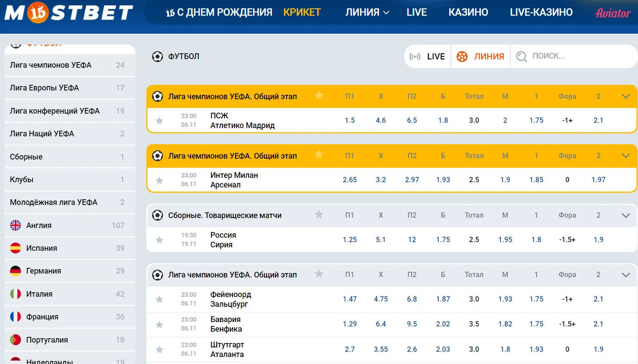Viewport: 638px width, 364px height.
Task: Collapse the Интер Милан league block chevron
Action: [626, 156]
